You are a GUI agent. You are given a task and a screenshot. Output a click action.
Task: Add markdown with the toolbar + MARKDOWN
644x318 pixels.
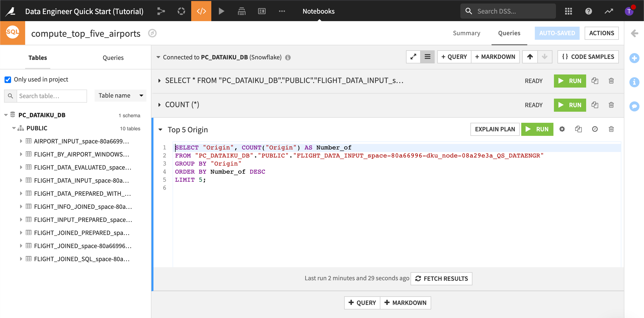click(495, 57)
